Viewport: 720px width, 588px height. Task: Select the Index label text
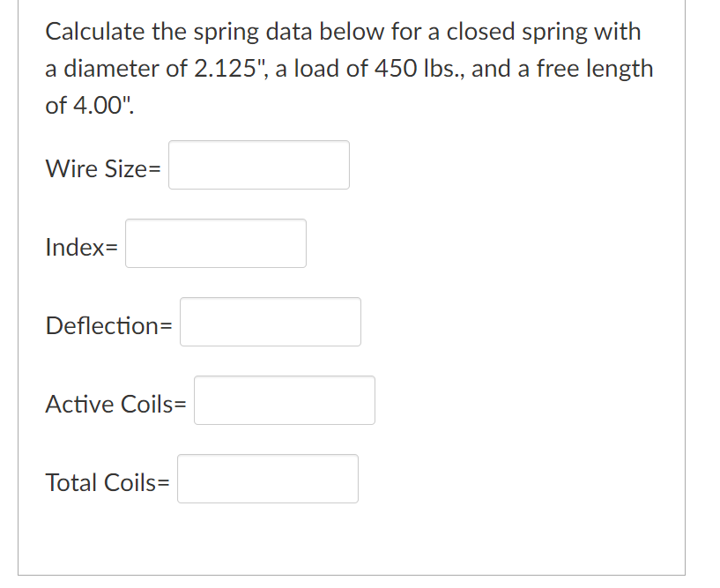pyautogui.click(x=78, y=248)
